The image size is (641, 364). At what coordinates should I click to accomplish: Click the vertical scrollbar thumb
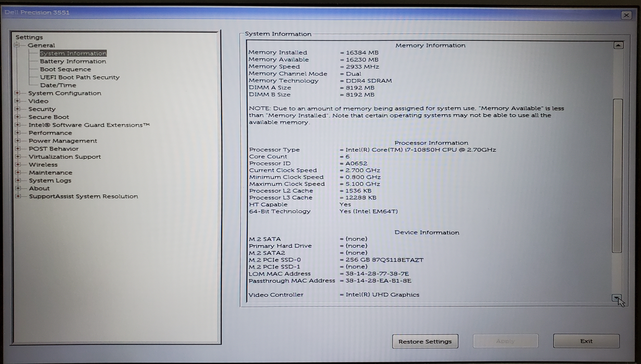tap(617, 175)
